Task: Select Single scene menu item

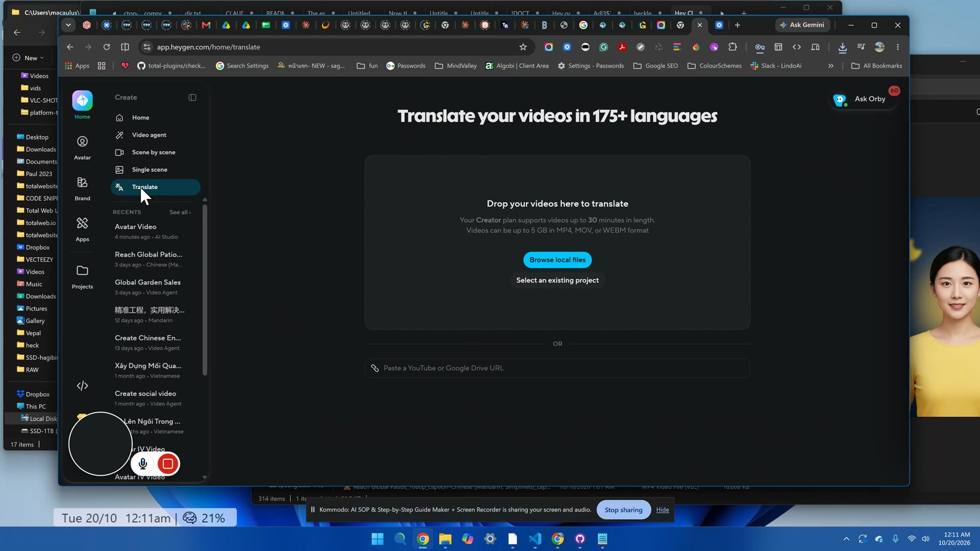Action: pyautogui.click(x=156, y=170)
